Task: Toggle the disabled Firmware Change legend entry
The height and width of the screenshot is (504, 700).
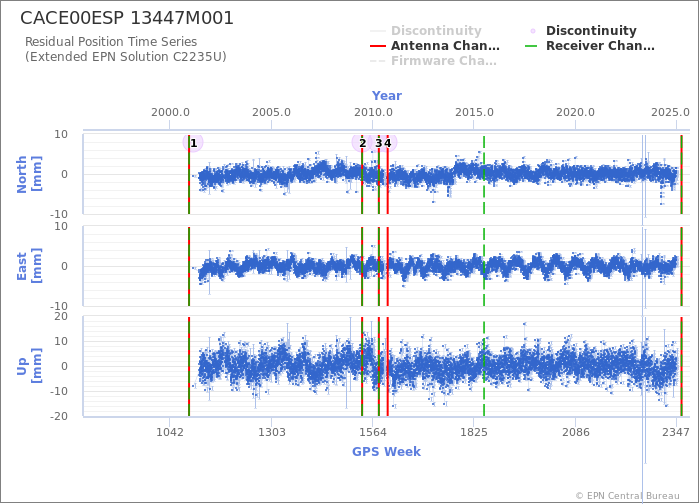Action: tap(433, 61)
